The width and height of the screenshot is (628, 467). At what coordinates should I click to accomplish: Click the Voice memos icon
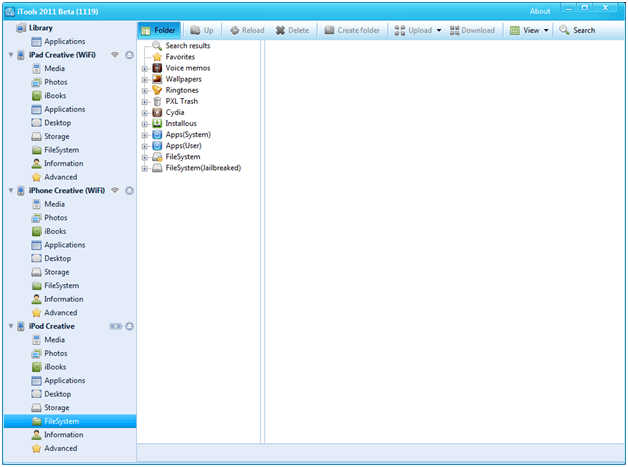click(x=157, y=68)
